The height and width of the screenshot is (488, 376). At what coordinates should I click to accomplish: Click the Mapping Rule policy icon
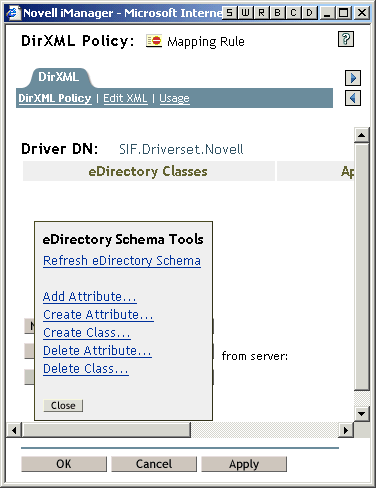(154, 41)
